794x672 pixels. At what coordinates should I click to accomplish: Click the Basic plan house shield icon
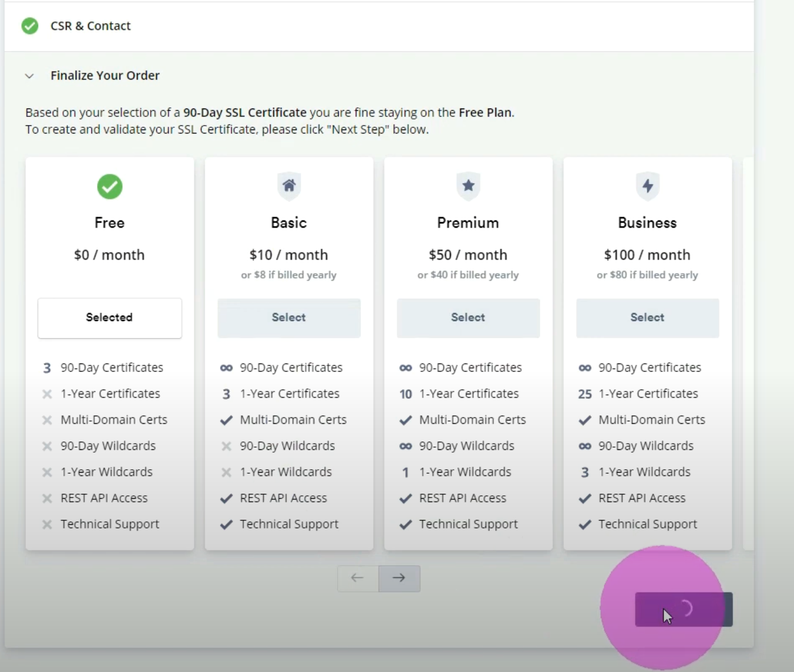pos(289,186)
